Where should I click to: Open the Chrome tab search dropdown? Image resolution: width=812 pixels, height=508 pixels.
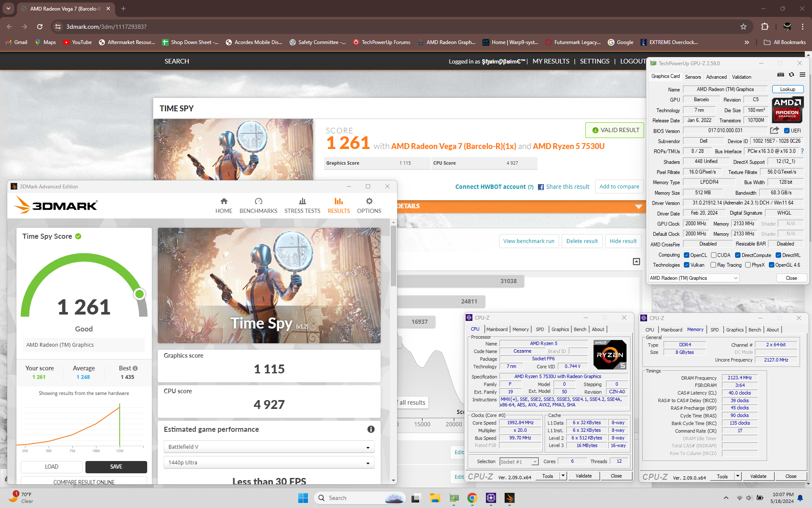[8, 8]
